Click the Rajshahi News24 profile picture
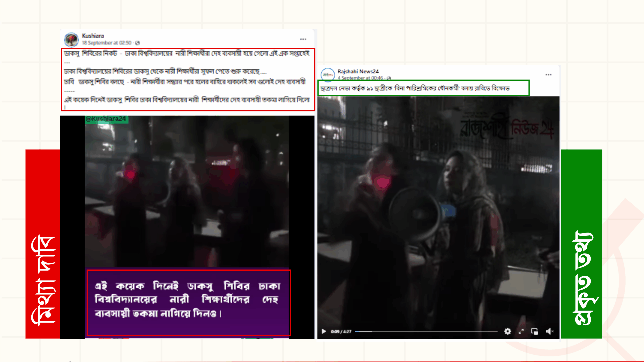 point(328,75)
